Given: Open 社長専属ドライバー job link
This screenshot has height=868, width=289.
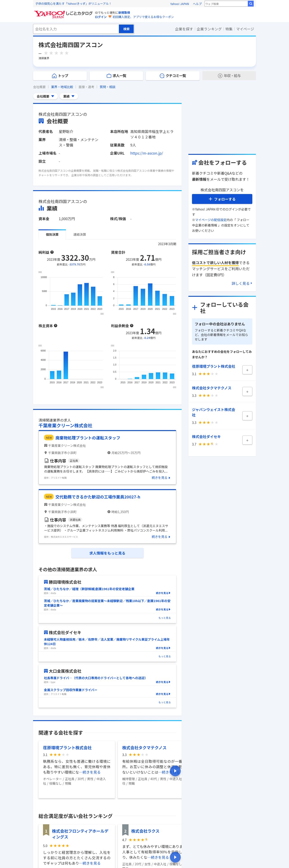Looking at the screenshot, I should 95,678.
